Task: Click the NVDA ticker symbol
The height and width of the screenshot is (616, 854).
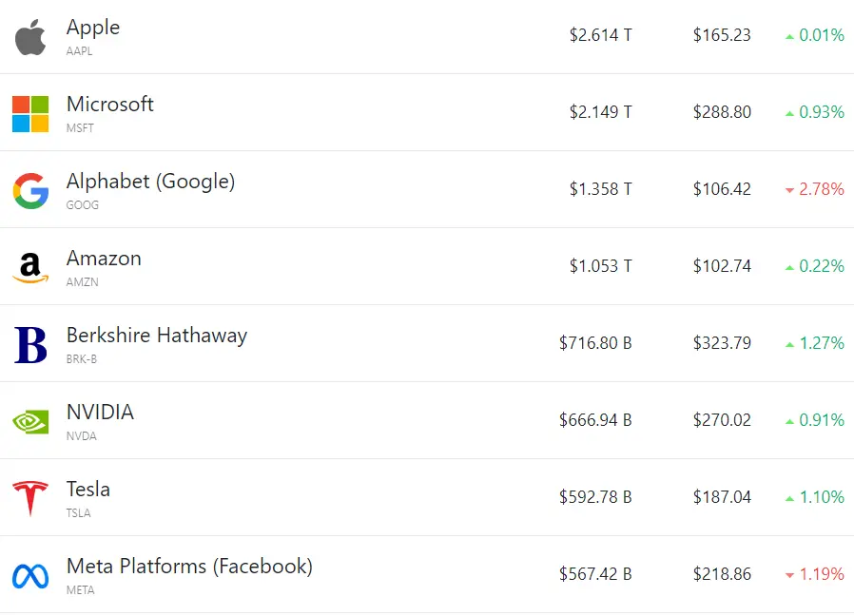Action: click(81, 436)
